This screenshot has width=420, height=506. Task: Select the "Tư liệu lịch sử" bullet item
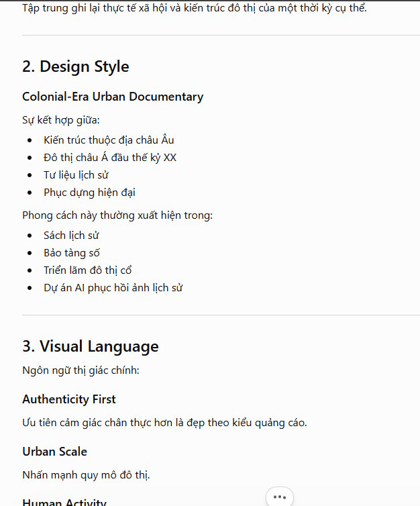pos(76,175)
